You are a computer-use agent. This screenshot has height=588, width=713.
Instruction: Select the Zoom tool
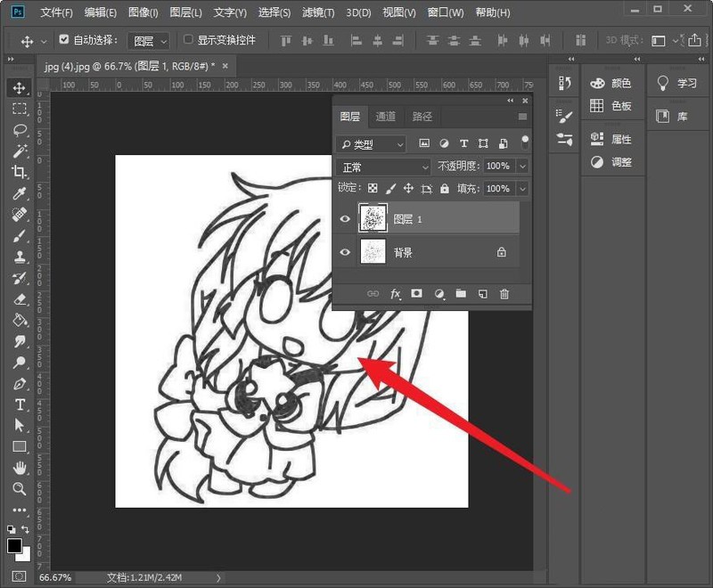(x=20, y=489)
